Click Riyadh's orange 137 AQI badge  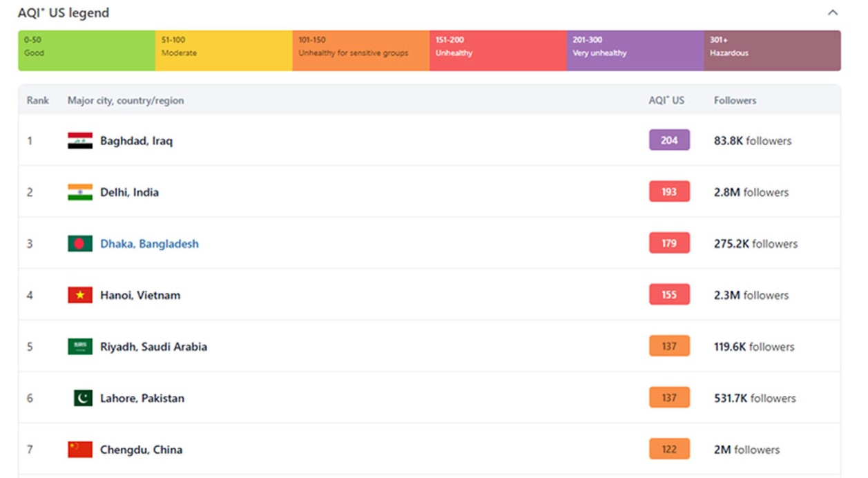coord(669,346)
